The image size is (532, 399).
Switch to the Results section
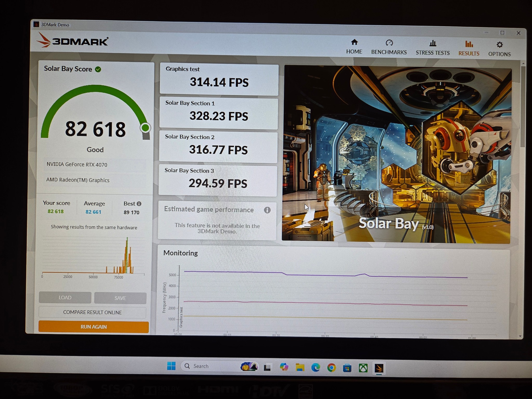(x=469, y=49)
